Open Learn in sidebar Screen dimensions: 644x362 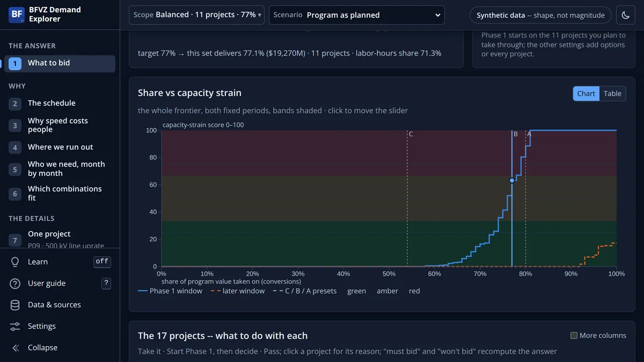pos(38,262)
